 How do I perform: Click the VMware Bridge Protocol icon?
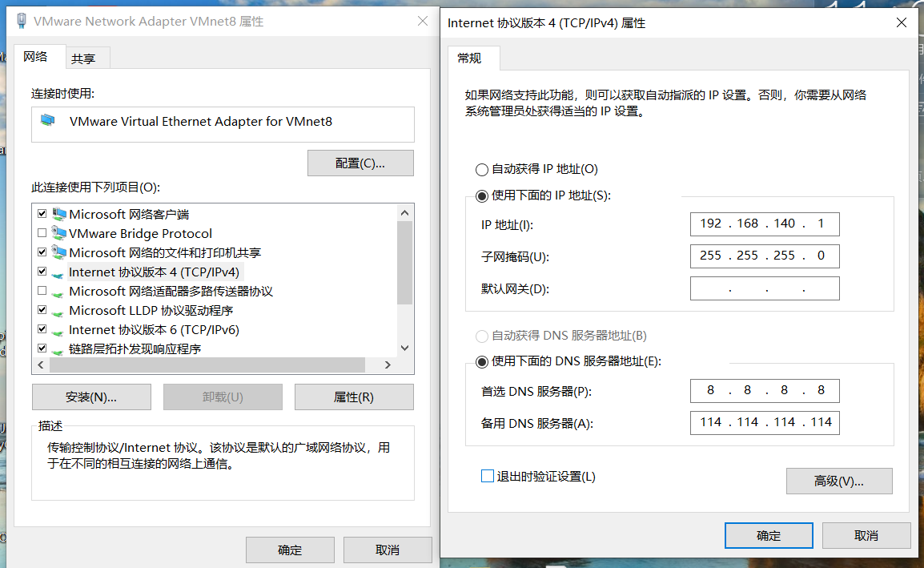click(59, 233)
